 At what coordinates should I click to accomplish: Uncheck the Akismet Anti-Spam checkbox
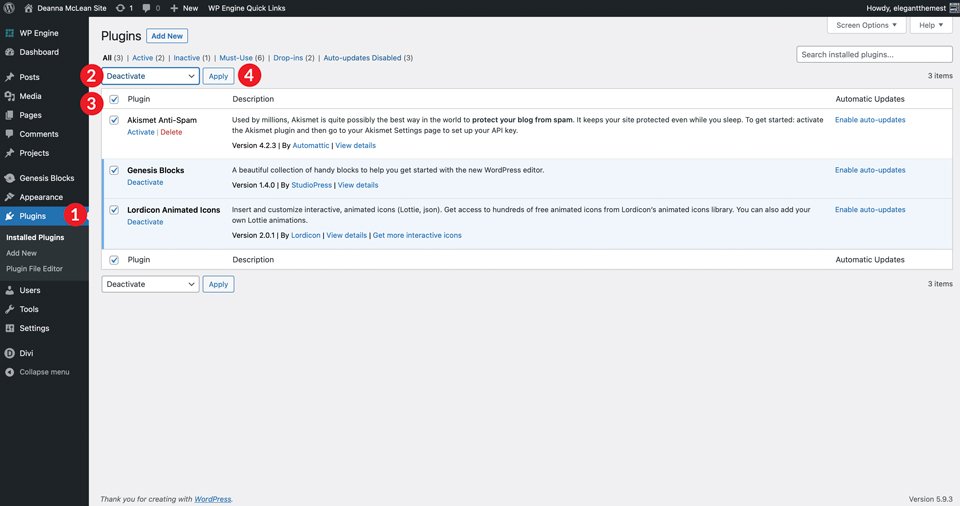click(114, 120)
